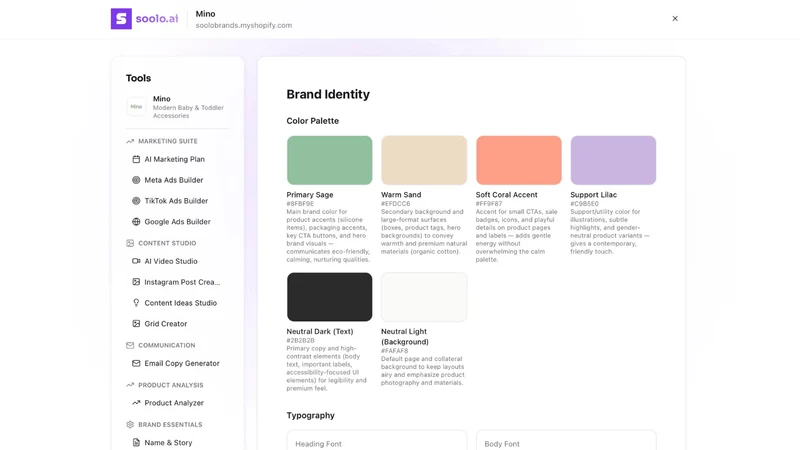Open Google Ads Builder
Image resolution: width=800 pixels, height=450 pixels.
178,222
